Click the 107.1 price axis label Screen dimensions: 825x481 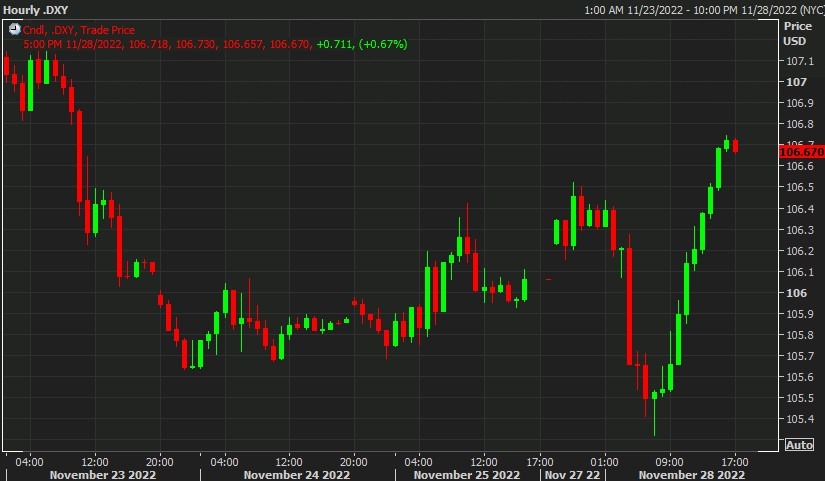799,61
